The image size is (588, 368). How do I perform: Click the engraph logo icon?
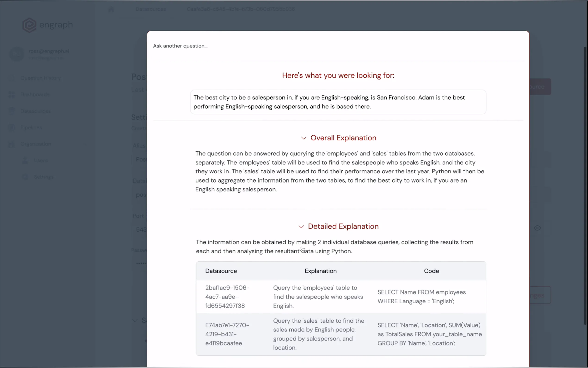[x=29, y=25]
